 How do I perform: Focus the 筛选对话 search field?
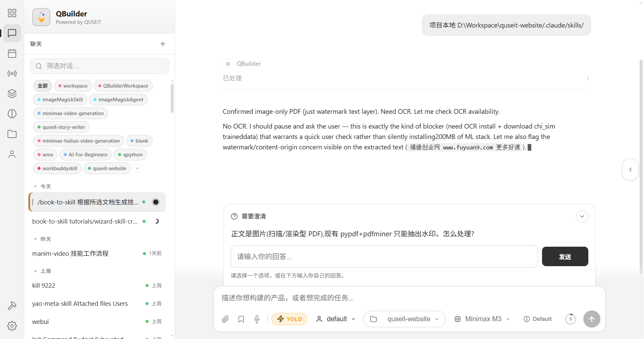pos(99,66)
